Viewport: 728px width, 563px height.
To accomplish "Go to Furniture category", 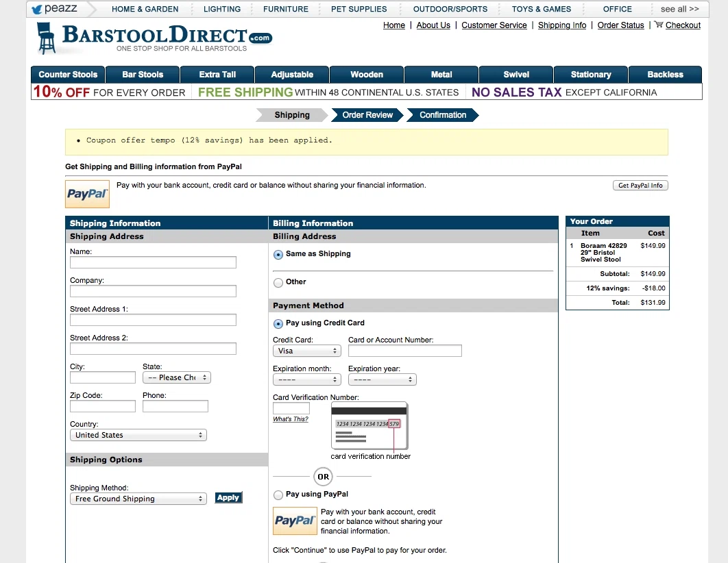I will click(286, 9).
